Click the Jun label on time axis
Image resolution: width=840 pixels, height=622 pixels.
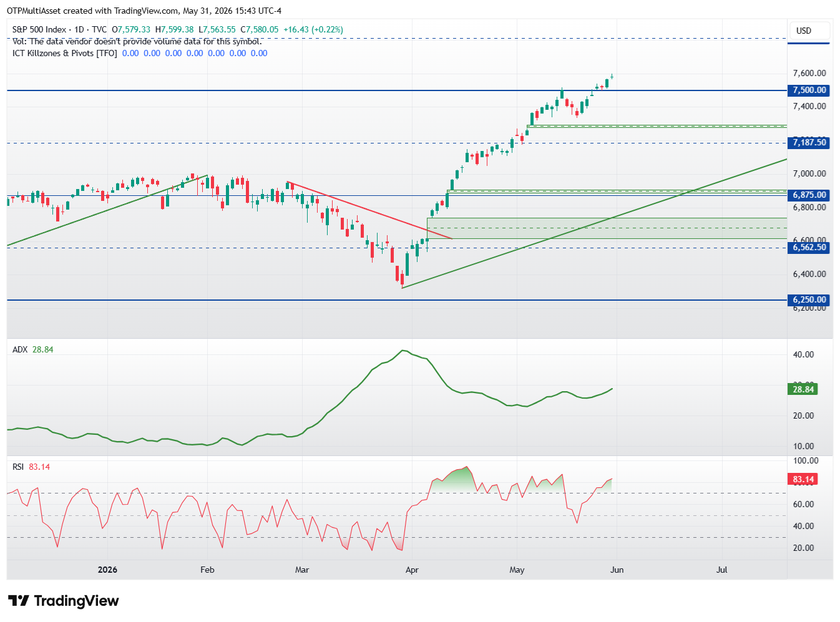point(617,570)
